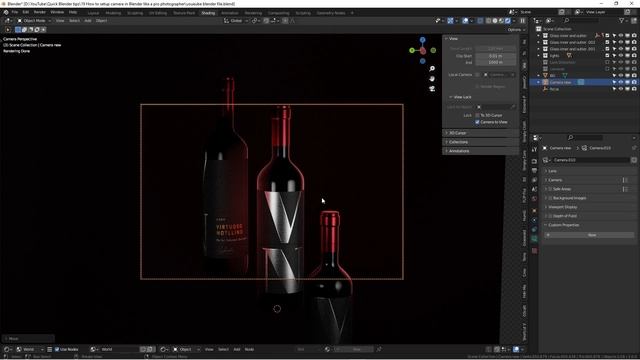Toggle viewport overlays icon

pyautogui.click(x=465, y=20)
